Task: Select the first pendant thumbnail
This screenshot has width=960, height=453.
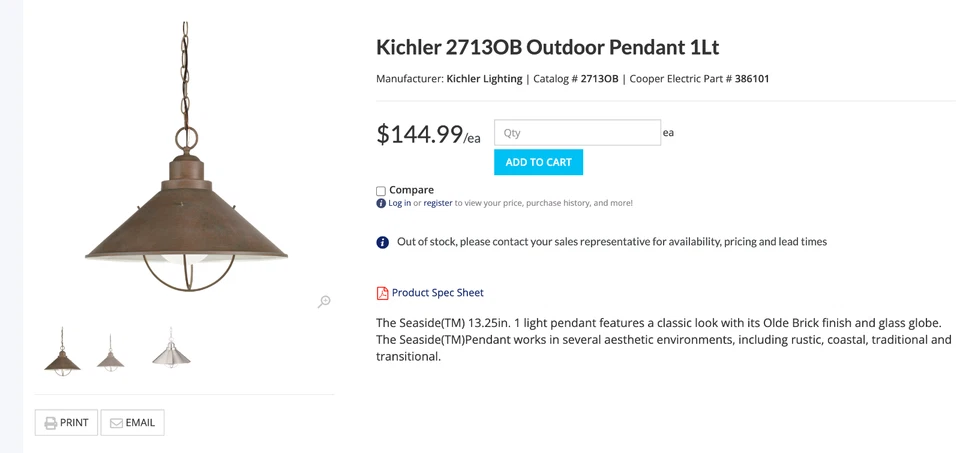Action: [x=62, y=351]
